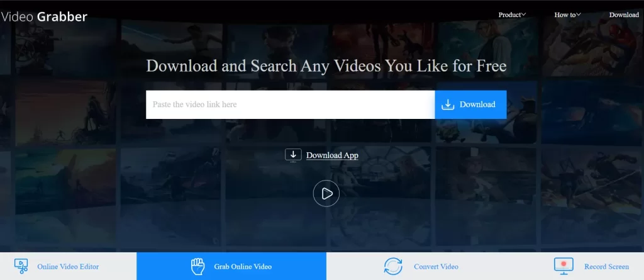
Task: Open the Product dropdown menu
Action: pyautogui.click(x=512, y=15)
